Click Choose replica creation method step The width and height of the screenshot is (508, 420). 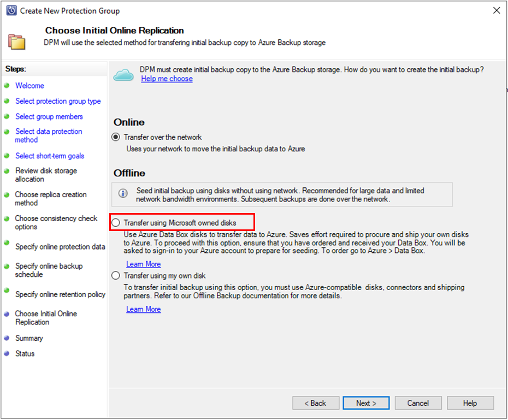tap(51, 198)
